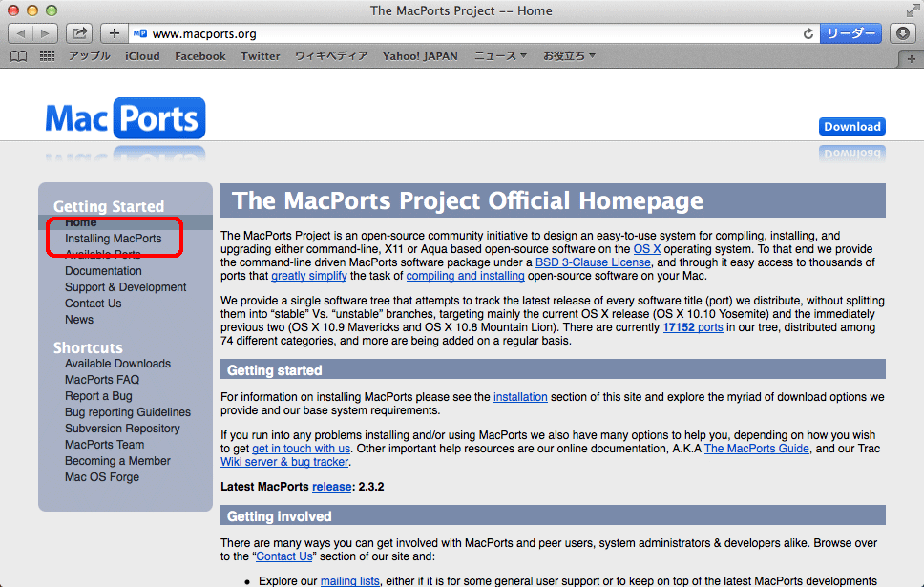Click the MP favicon in the address bar
Viewport: 924px width, 587px height.
(139, 33)
